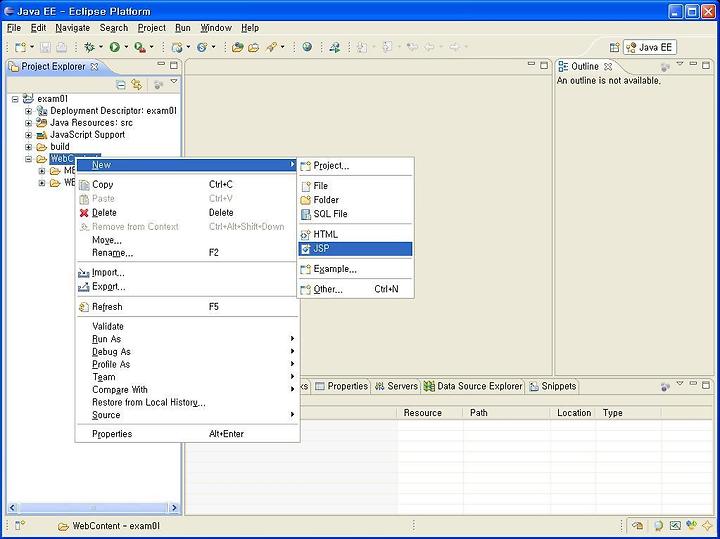Choose Other... from New submenu
Image resolution: width=720 pixels, height=539 pixels.
[x=355, y=289]
